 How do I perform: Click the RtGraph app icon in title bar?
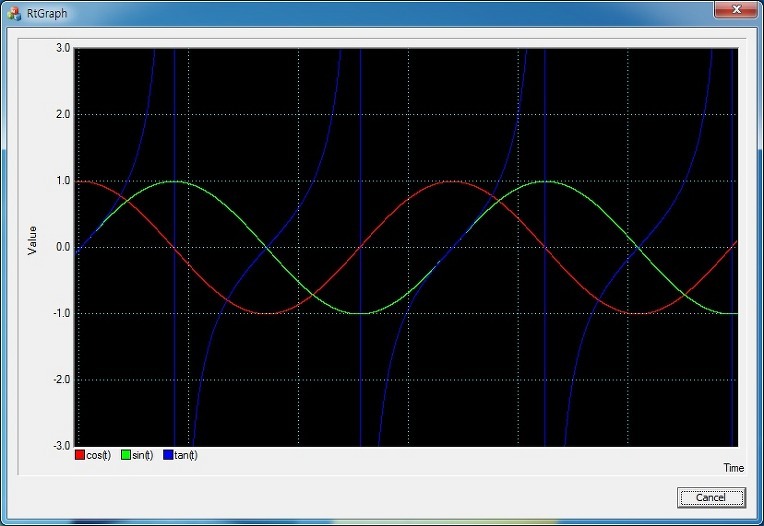pyautogui.click(x=14, y=14)
